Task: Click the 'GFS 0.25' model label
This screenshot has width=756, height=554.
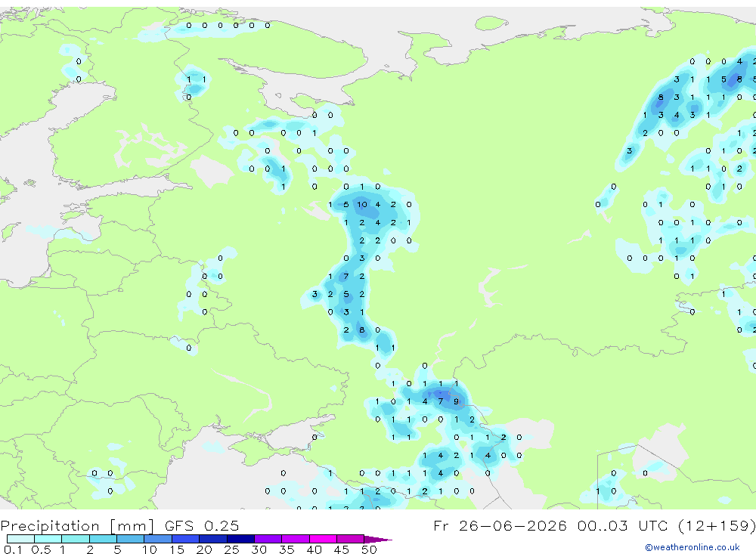Action: tap(202, 525)
